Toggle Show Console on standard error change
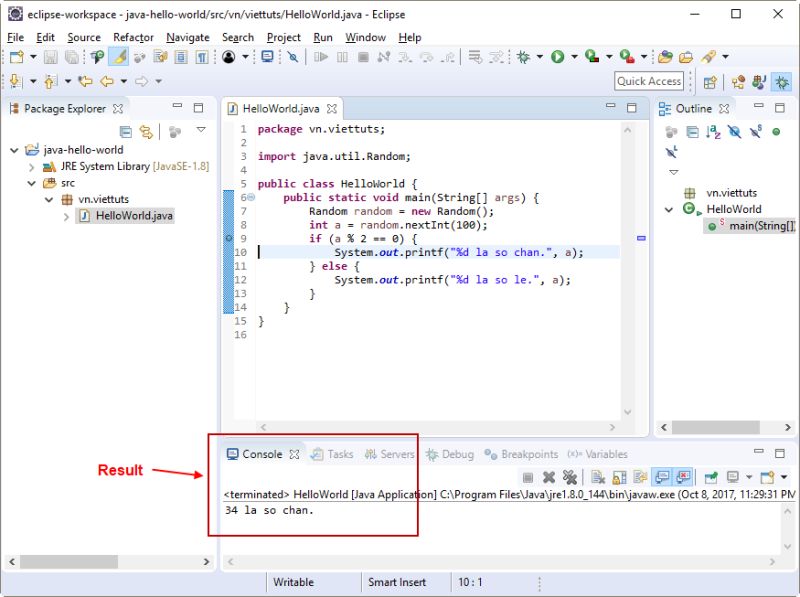This screenshot has height=597, width=800. (683, 477)
